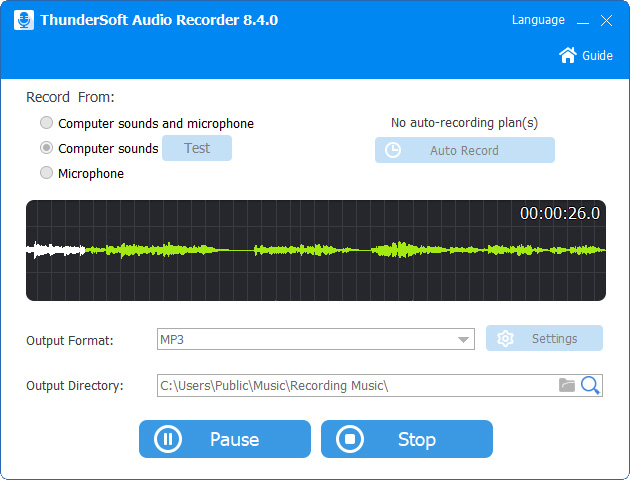Screen dimensions: 630x480
Task: Click the magnifier icon to open output directory
Action: click(590, 385)
